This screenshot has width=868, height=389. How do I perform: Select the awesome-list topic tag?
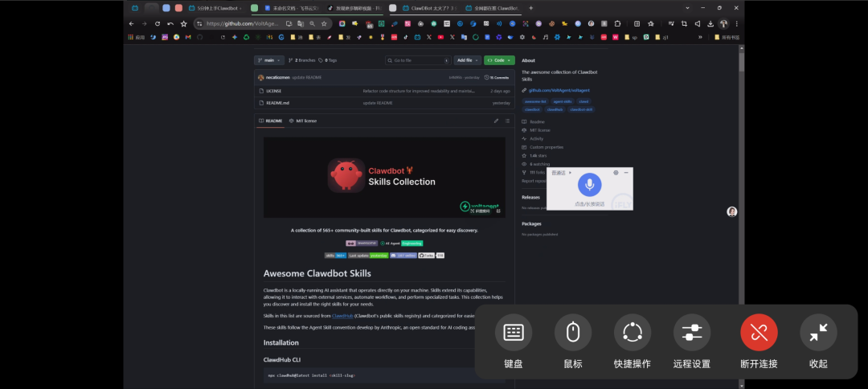(535, 102)
